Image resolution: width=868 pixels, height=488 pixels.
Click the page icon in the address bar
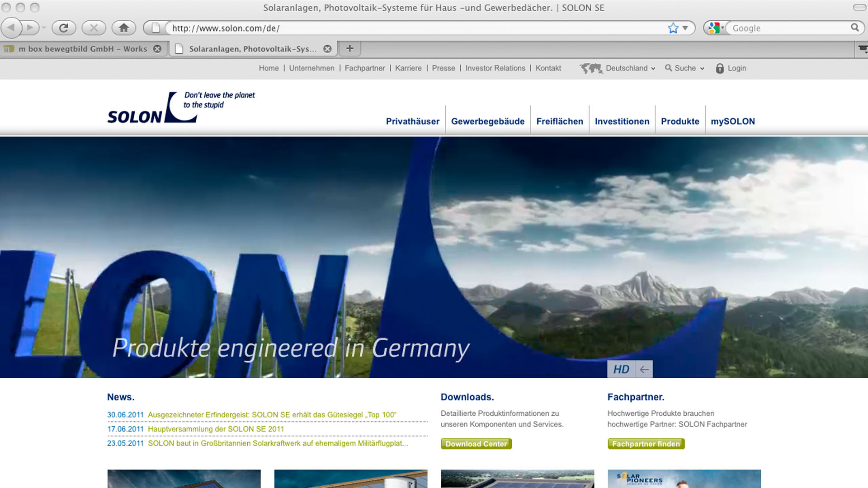156,28
